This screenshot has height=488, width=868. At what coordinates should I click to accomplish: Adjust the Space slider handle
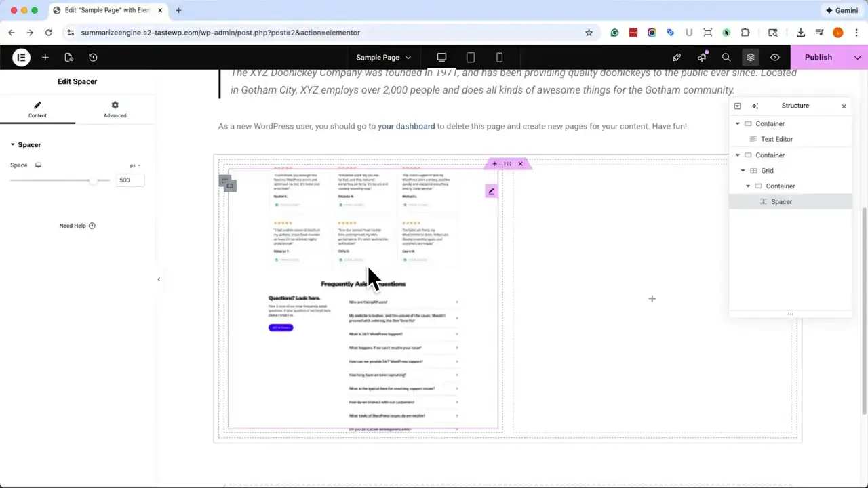click(93, 180)
